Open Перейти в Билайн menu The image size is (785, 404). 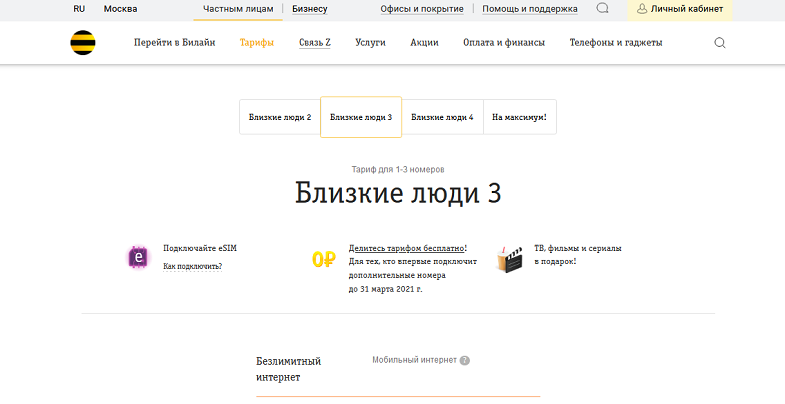pyautogui.click(x=174, y=43)
